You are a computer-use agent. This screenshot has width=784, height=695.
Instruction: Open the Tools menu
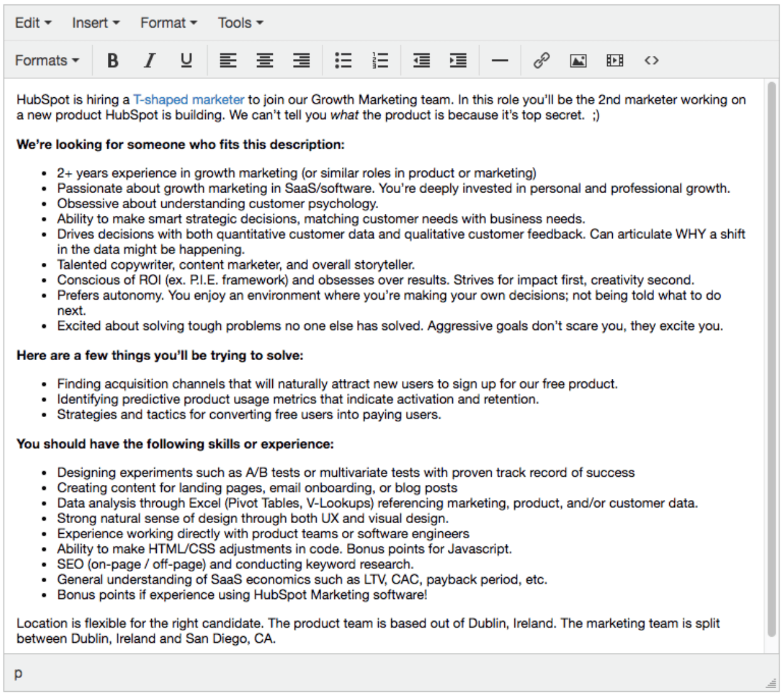(x=238, y=23)
